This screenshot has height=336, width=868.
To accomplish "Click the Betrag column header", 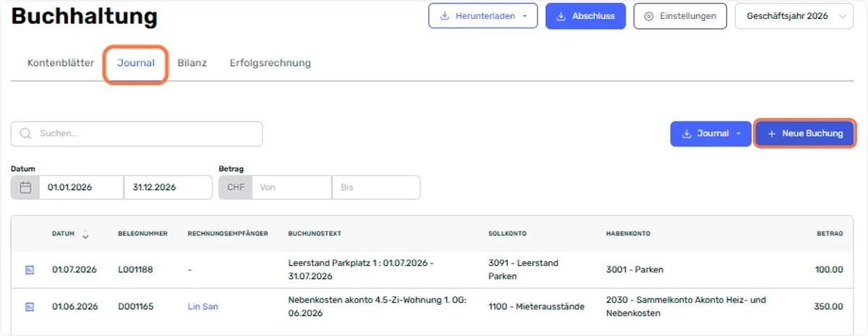I will 830,234.
